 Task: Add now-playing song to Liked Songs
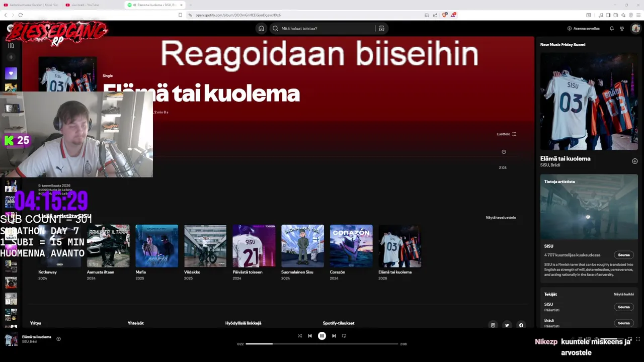pos(58,339)
